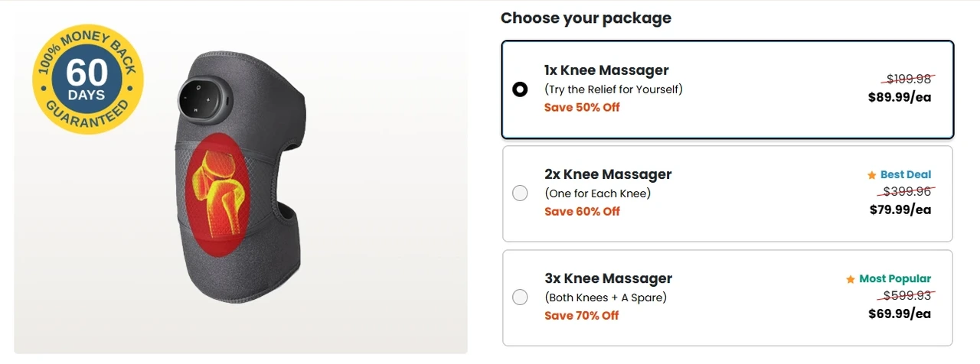
Task: Select the 3x Knee Massager radio button
Action: click(520, 297)
